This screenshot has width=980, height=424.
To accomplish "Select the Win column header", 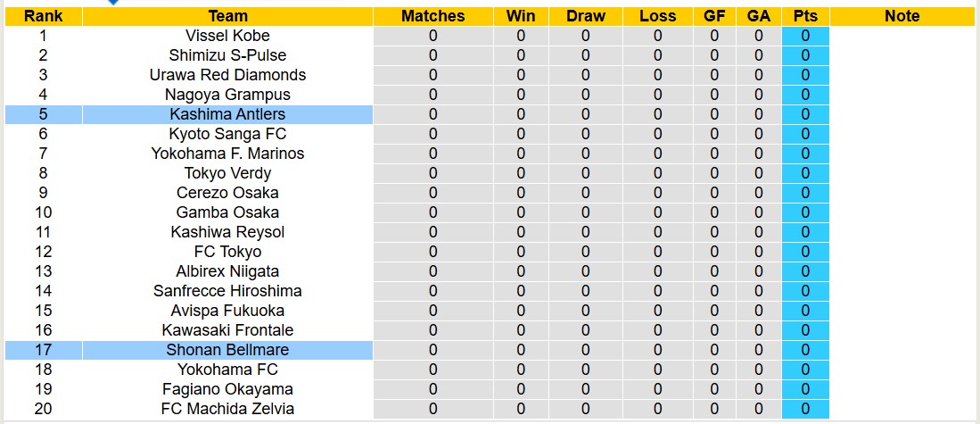I will [521, 16].
